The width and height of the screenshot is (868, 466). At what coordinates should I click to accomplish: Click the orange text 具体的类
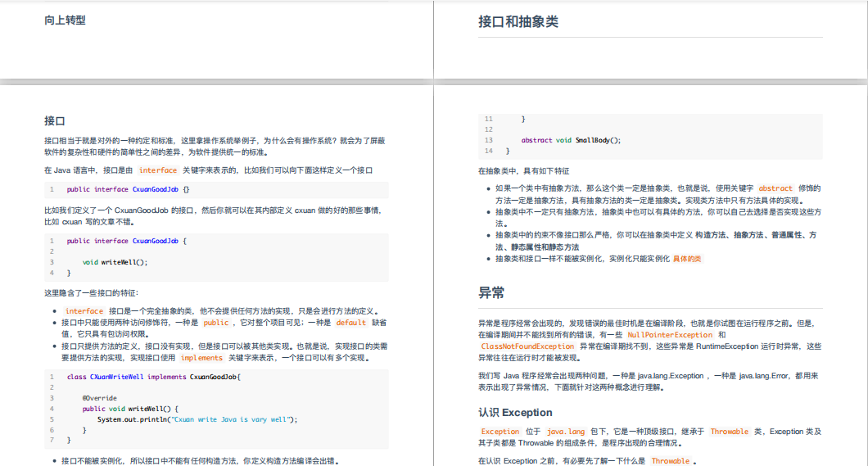coord(687,259)
